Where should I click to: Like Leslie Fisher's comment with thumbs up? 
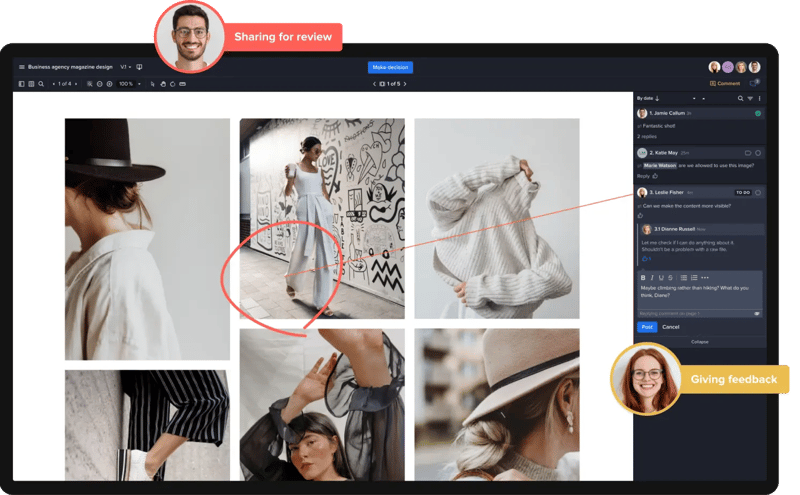coord(640,216)
